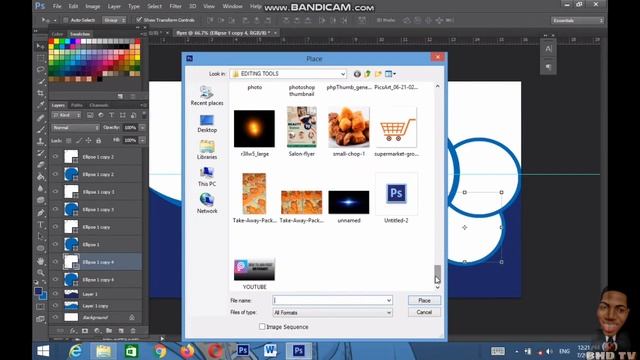Toggle the Auto-Select checkbox
Screen dimensions: 640x360
coord(66,20)
